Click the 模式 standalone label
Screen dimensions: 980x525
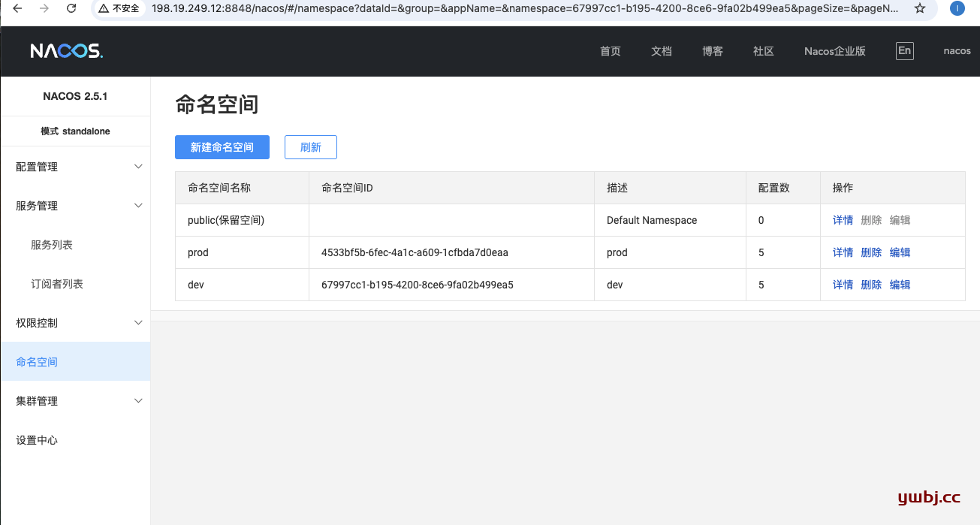pyautogui.click(x=75, y=131)
